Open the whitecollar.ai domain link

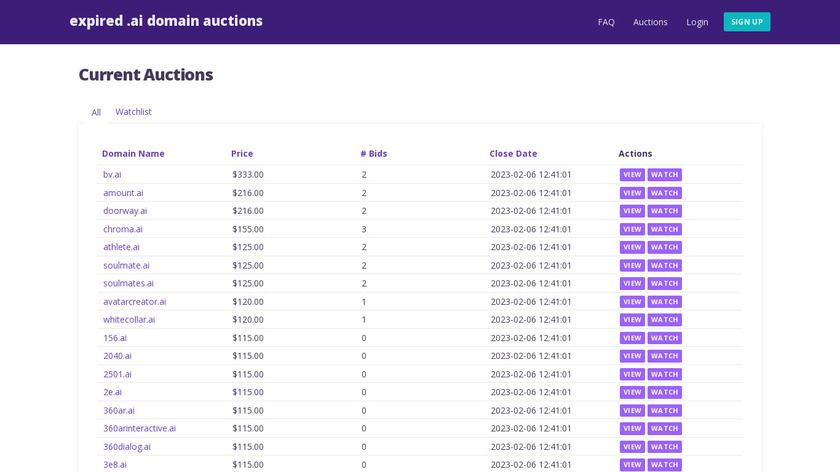pyautogui.click(x=129, y=320)
